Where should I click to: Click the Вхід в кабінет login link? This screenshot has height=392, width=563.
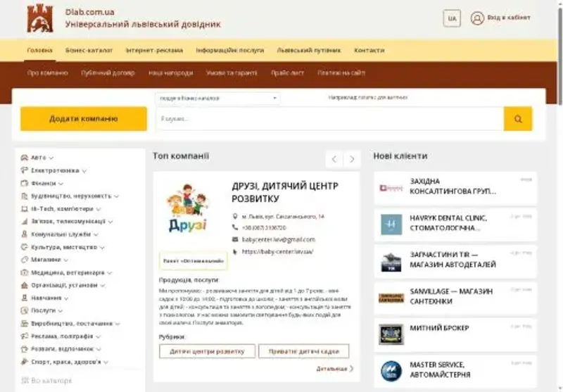tap(508, 18)
